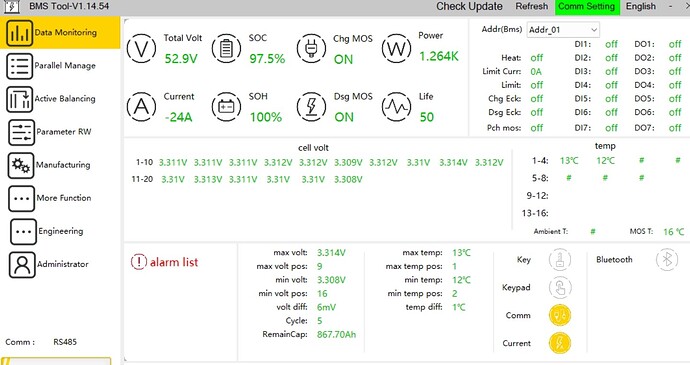Click Current value -24A

click(178, 117)
